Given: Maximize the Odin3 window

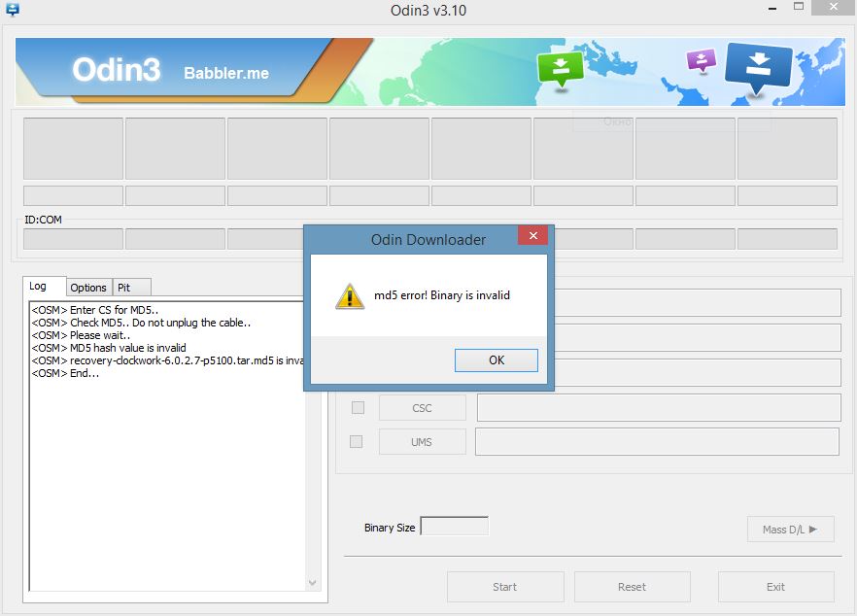Looking at the screenshot, I should pos(799,7).
